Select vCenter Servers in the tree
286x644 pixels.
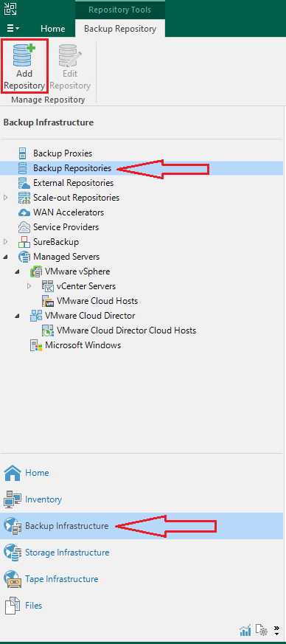[86, 286]
